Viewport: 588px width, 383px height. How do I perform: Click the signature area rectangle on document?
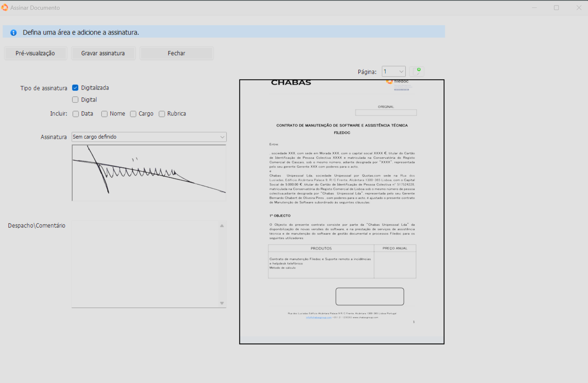pyautogui.click(x=370, y=296)
